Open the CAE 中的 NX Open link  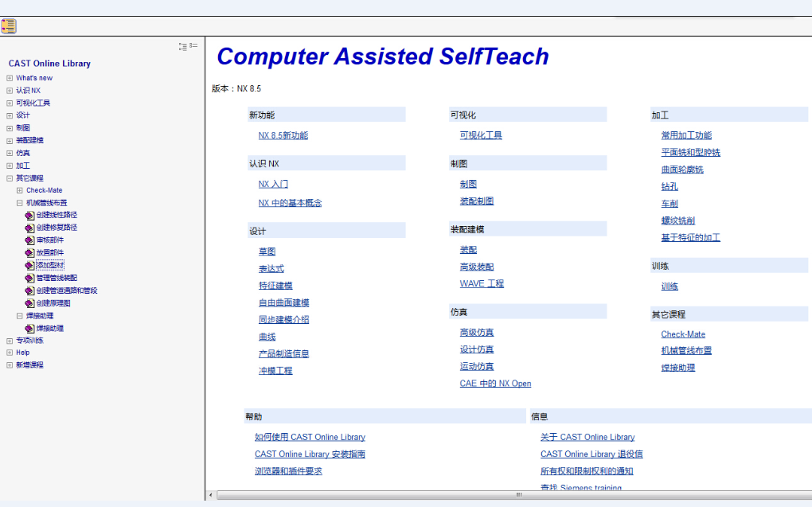coord(496,384)
